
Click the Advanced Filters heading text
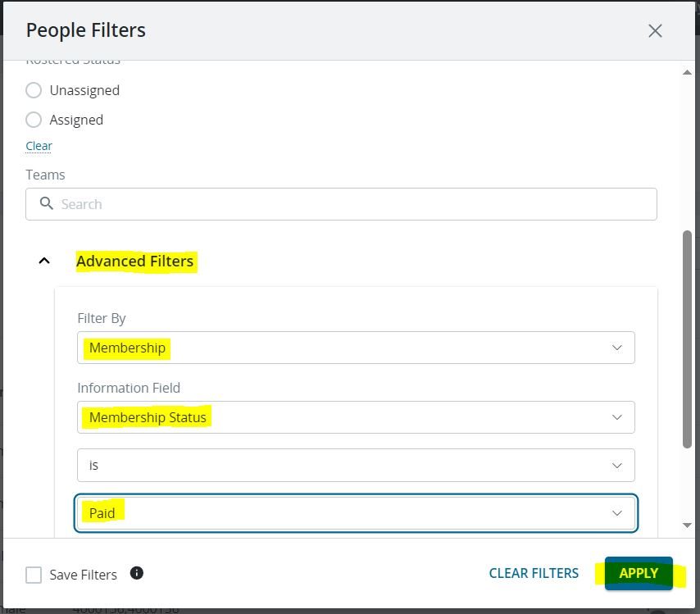pyautogui.click(x=135, y=262)
